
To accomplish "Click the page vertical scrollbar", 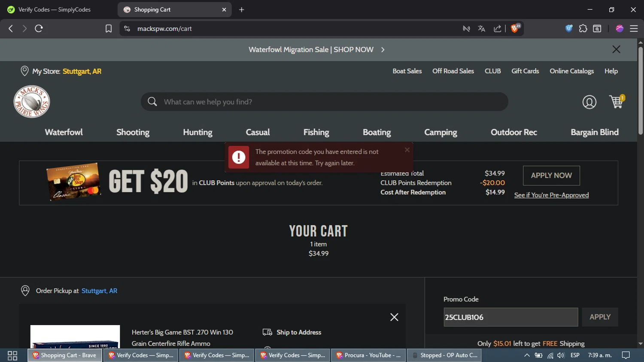I will 640,90.
